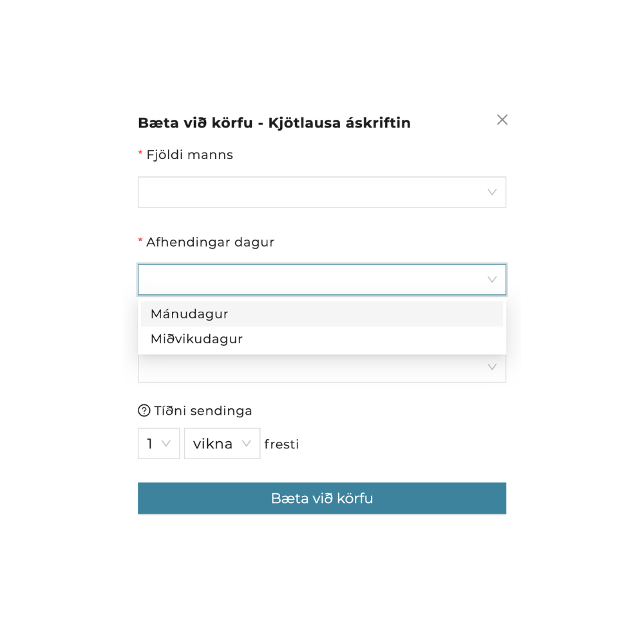Screen dimensions: 644x644
Task: Select Mánudagur from the delivery day list
Action: coord(190,314)
